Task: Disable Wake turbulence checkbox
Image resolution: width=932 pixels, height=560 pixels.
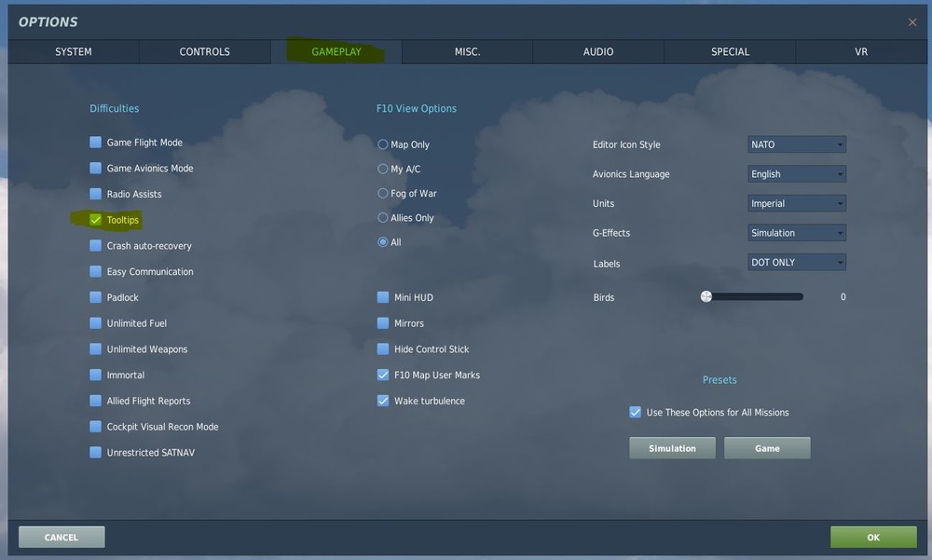Action: [x=383, y=401]
